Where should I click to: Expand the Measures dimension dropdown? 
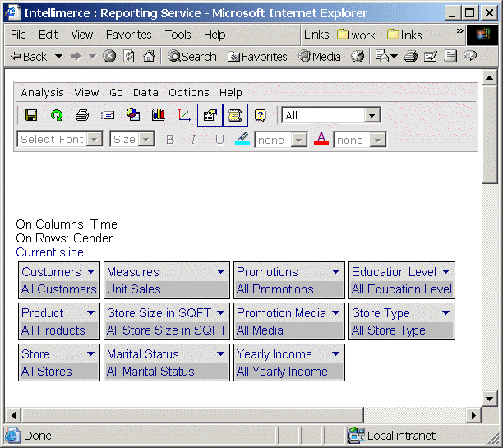pyautogui.click(x=220, y=272)
